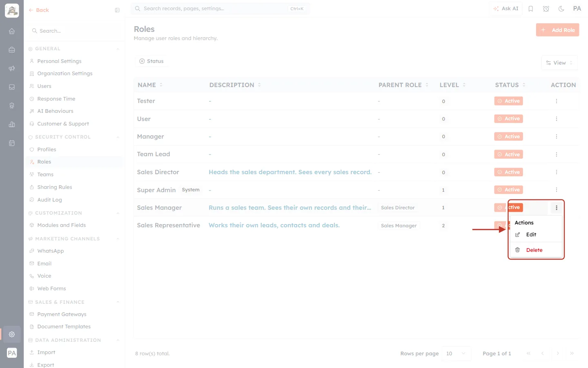
Task: Open the Ask AI assistant
Action: 506,9
